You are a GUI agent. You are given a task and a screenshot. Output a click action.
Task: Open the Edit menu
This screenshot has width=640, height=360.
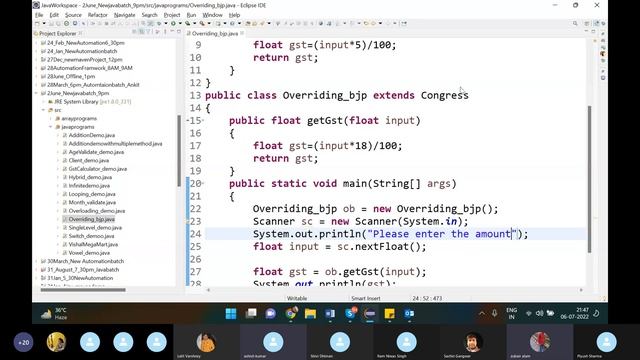point(54,15)
